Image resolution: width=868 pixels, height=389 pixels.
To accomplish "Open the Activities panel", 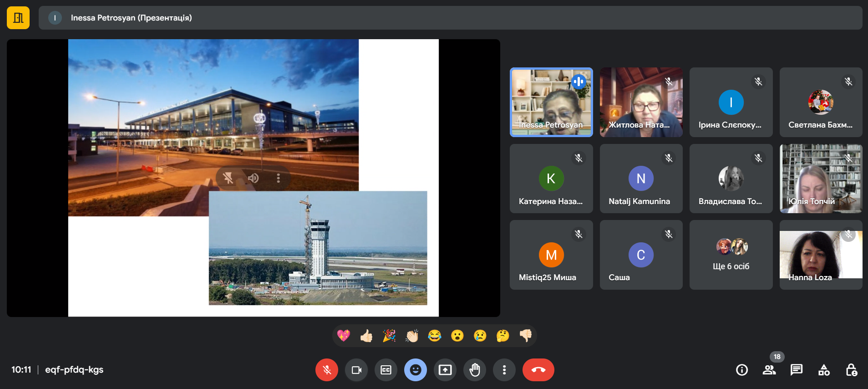I will point(823,370).
